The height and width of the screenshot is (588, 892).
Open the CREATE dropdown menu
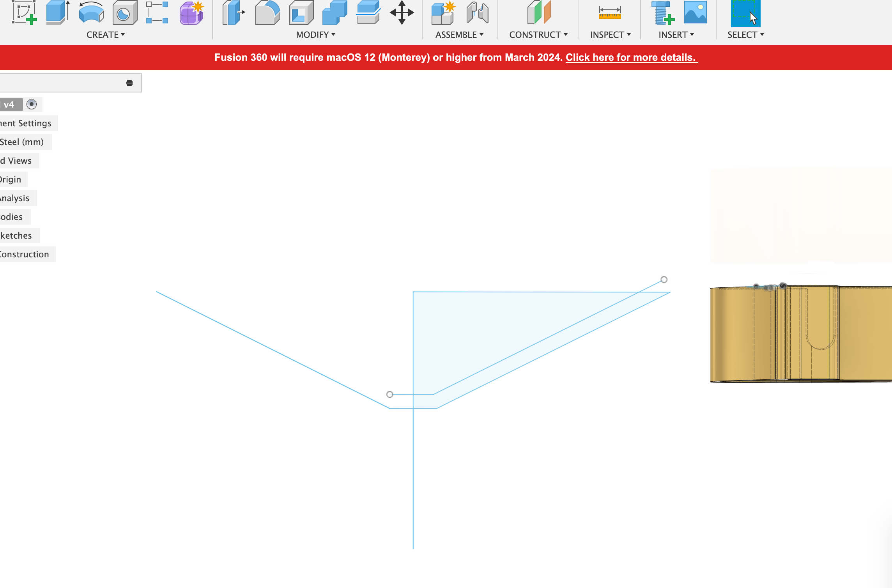[x=106, y=35]
